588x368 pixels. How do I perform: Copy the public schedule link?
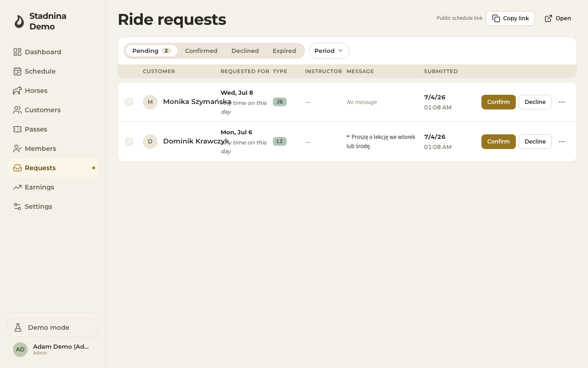coord(510,18)
